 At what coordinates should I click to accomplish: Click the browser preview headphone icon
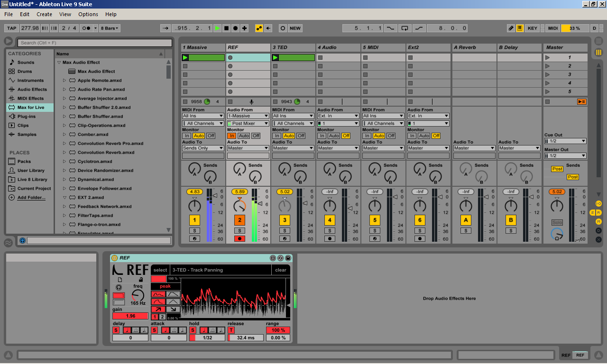(22, 241)
